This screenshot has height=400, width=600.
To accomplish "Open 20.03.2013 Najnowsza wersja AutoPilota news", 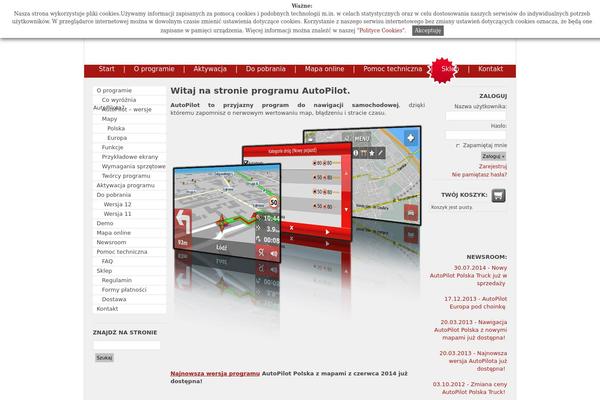I will click(473, 361).
